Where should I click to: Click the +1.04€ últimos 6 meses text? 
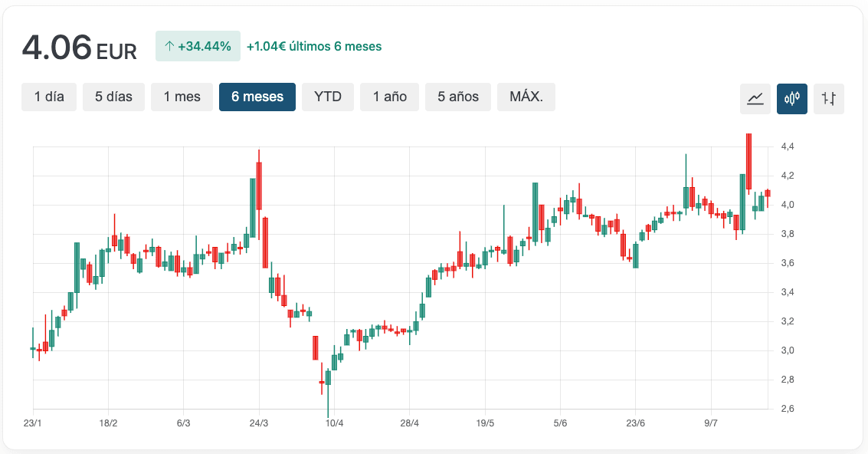314,46
